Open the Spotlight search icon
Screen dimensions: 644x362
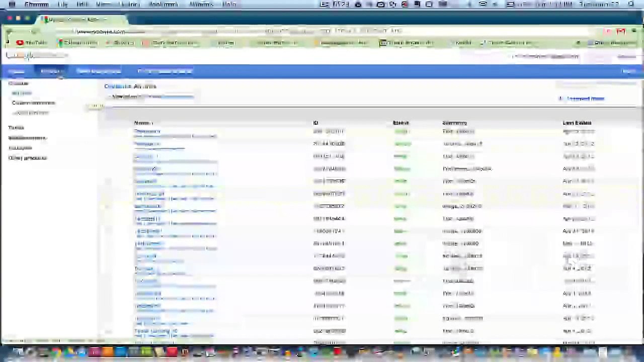tap(631, 4)
